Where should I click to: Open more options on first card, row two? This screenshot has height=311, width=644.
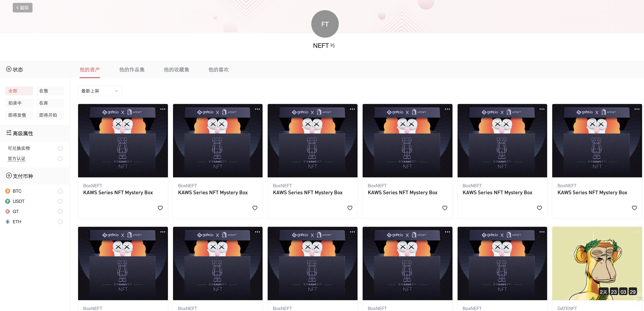(x=163, y=232)
